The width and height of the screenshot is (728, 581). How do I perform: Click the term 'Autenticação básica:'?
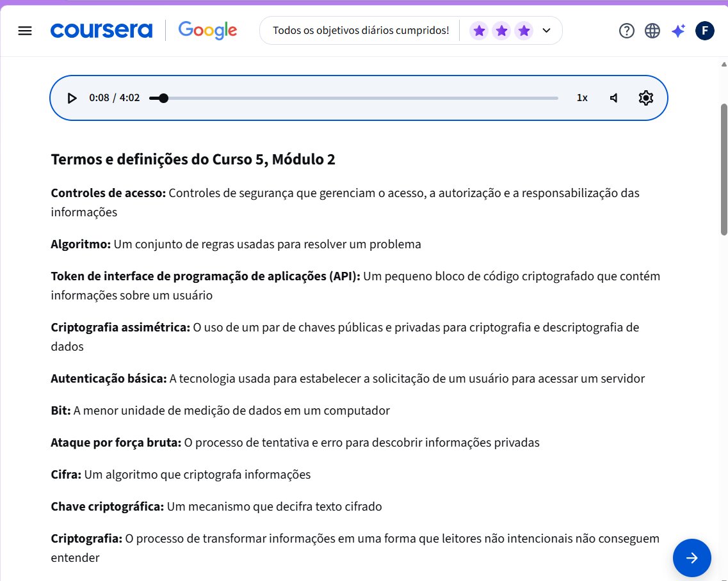109,379
